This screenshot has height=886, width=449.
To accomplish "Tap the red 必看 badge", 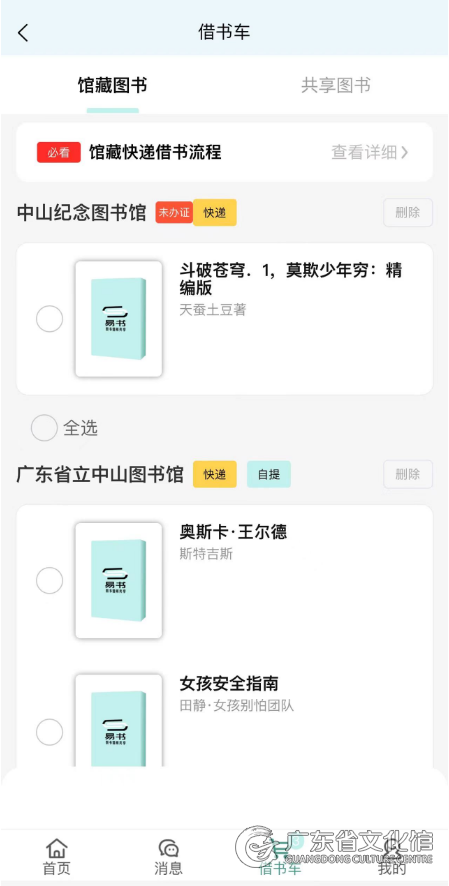I will tap(59, 153).
